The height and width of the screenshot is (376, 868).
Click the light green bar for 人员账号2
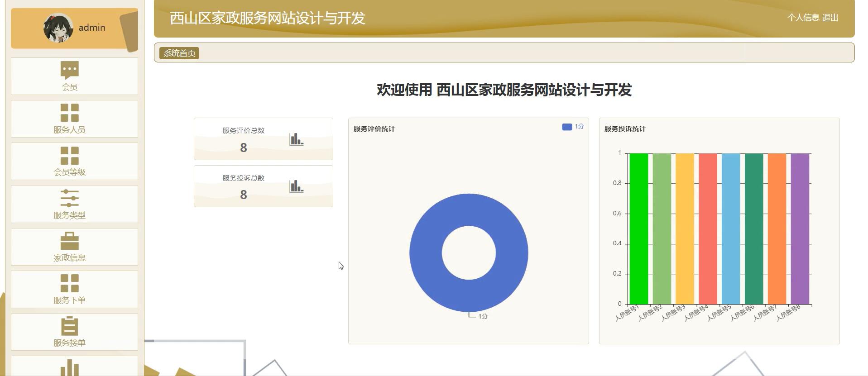[x=662, y=229]
